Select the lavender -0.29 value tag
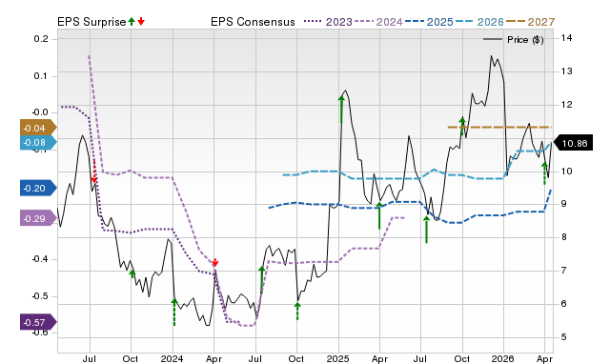The image size is (610, 364). (38, 218)
